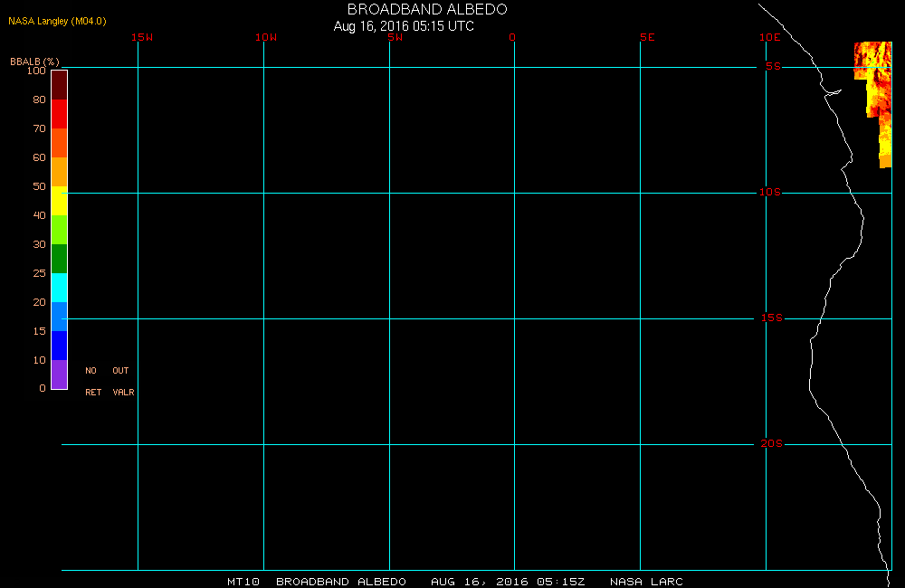Click the 100 value on colorbar scale
Screen dimensions: 905x588
click(36, 71)
